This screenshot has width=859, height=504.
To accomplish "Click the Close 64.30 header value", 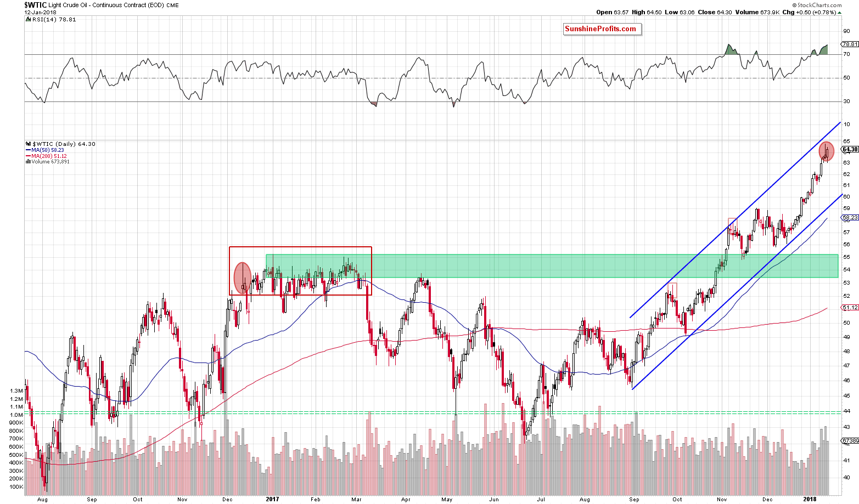I will click(x=715, y=12).
